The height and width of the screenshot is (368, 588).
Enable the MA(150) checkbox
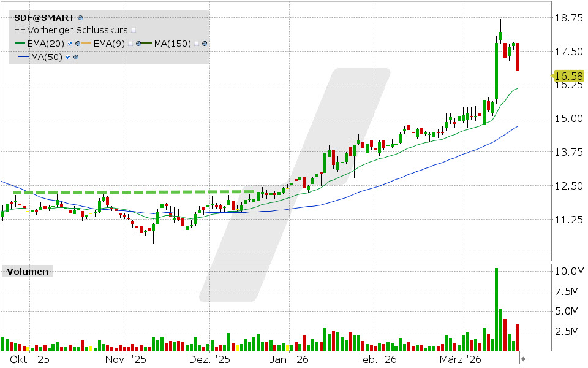click(197, 44)
